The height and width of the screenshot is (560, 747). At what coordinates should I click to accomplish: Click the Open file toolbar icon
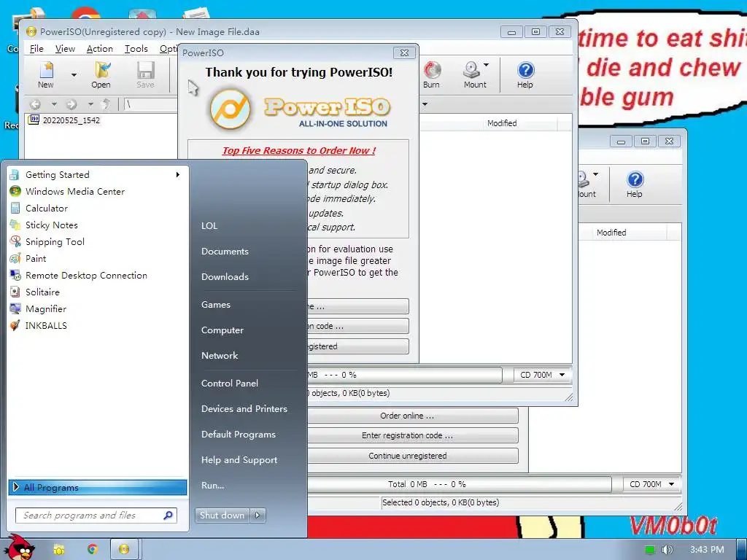click(x=101, y=75)
